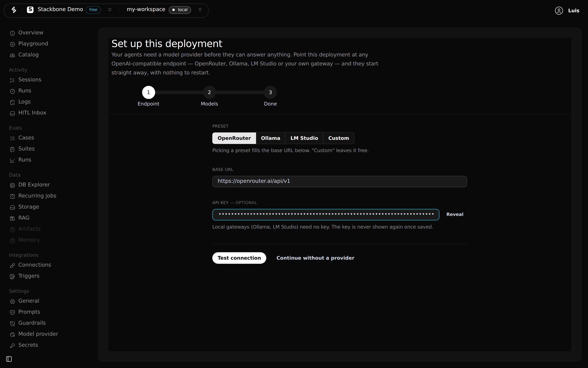
Task: Open the RAG sidebar icon
Action: (12, 219)
